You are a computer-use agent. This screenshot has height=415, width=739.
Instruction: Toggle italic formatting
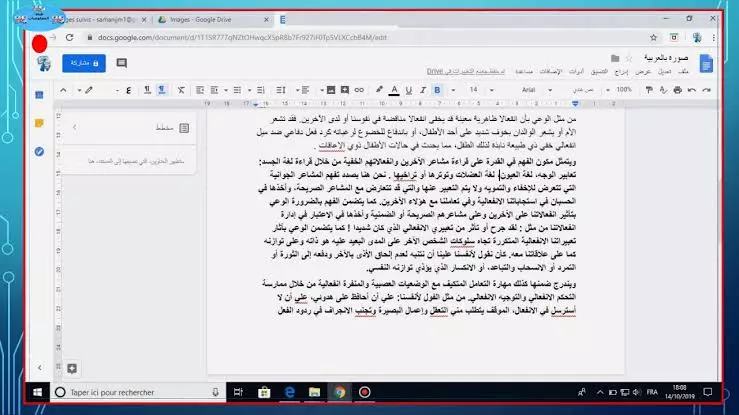click(x=423, y=90)
